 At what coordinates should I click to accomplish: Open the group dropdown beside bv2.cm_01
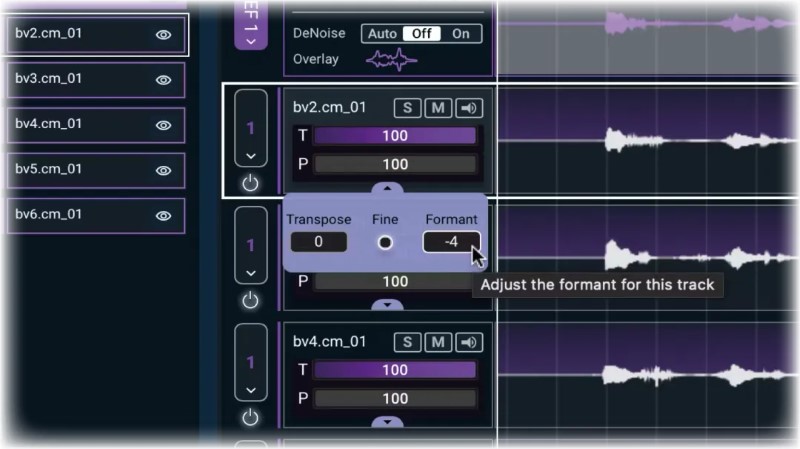click(x=251, y=129)
